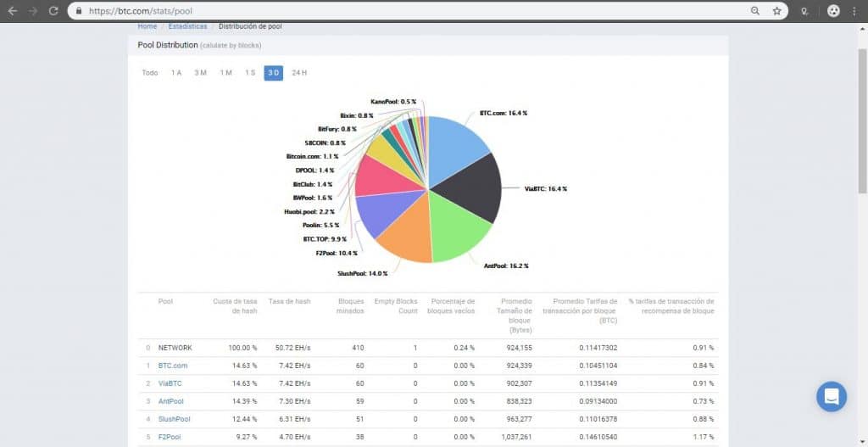Click the 'BitFury: 0.8 %' chart label
This screenshot has width=868, height=447.
click(337, 129)
